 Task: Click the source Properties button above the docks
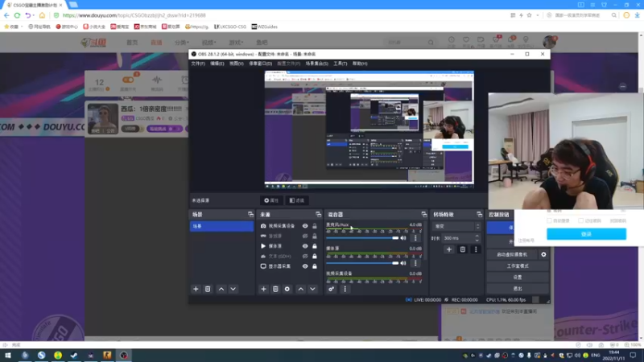pos(271,200)
